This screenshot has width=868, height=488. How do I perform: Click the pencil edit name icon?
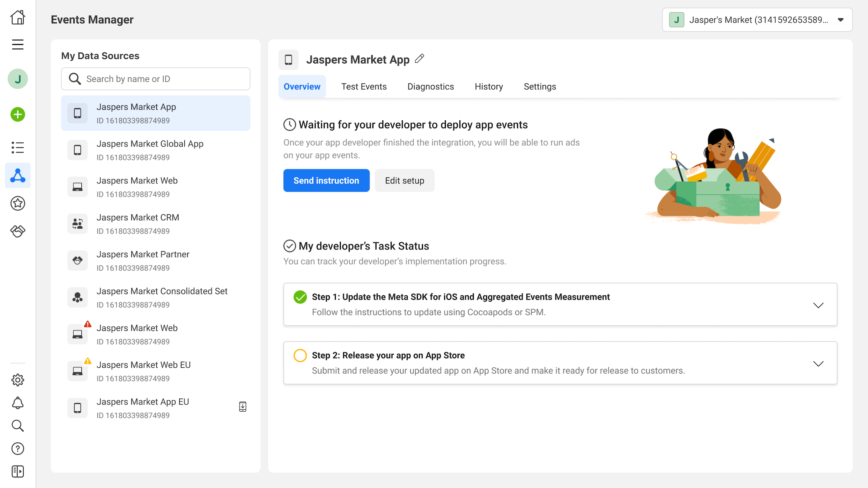[419, 59]
